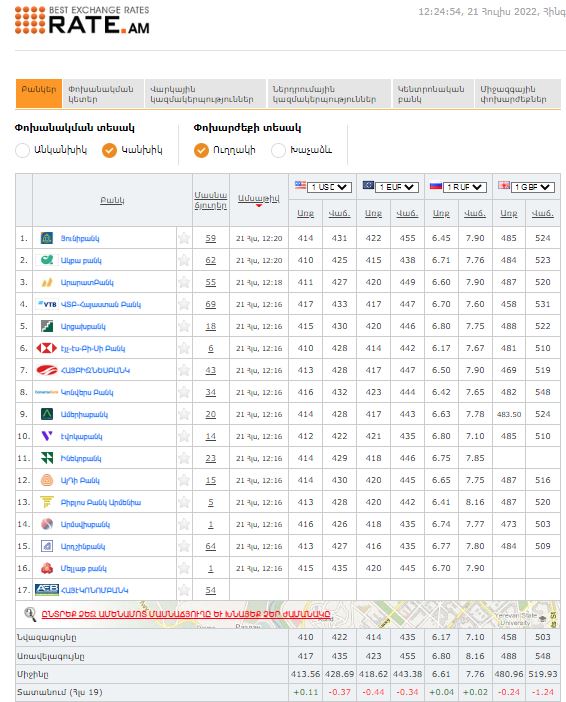Click the EU flag icon in header
The height and width of the screenshot is (702, 566).
pyautogui.click(x=368, y=185)
